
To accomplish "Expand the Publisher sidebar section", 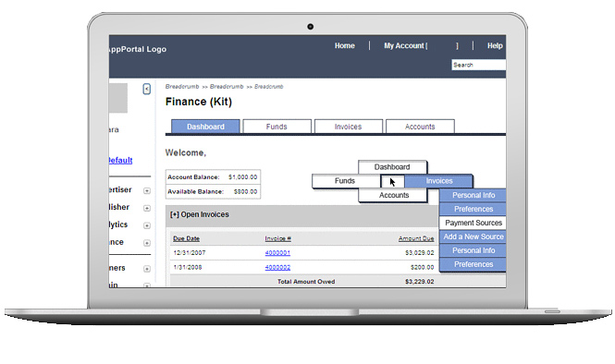I will point(147,208).
